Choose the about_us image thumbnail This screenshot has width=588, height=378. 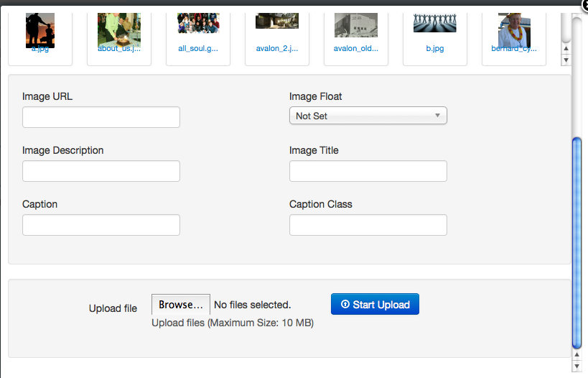tap(118, 31)
